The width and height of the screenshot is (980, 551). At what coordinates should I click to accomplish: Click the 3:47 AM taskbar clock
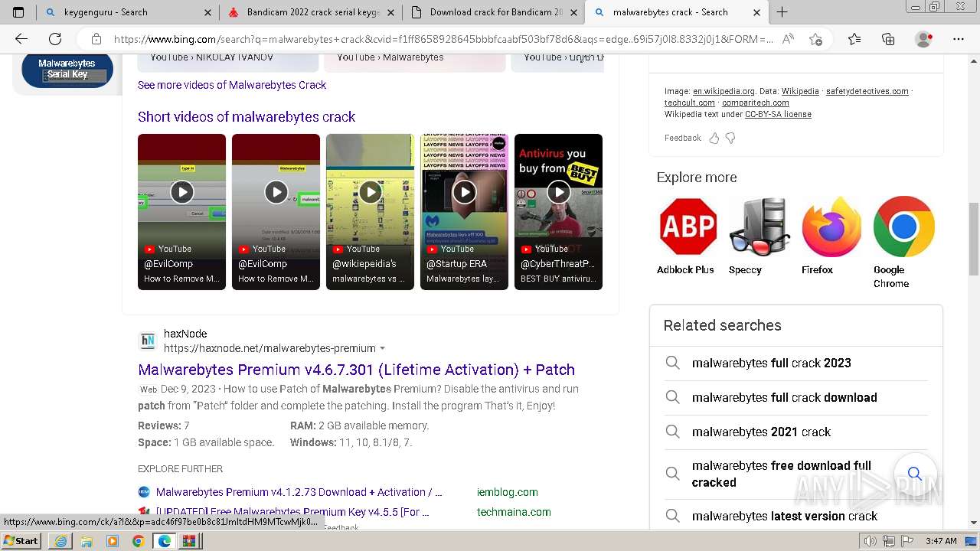941,541
